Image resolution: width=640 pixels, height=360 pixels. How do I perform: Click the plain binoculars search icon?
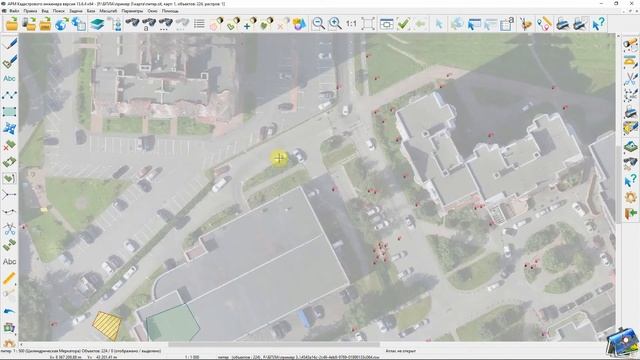pyautogui.click(x=132, y=24)
